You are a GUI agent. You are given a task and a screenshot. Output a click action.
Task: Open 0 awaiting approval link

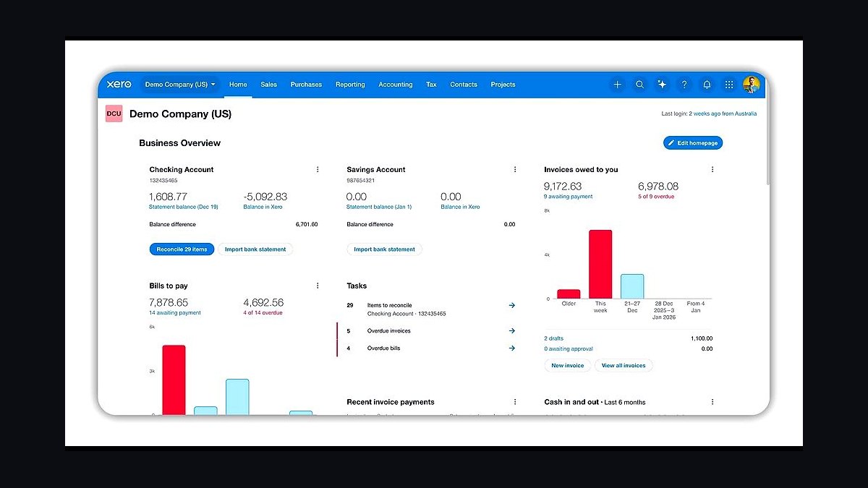(x=569, y=348)
